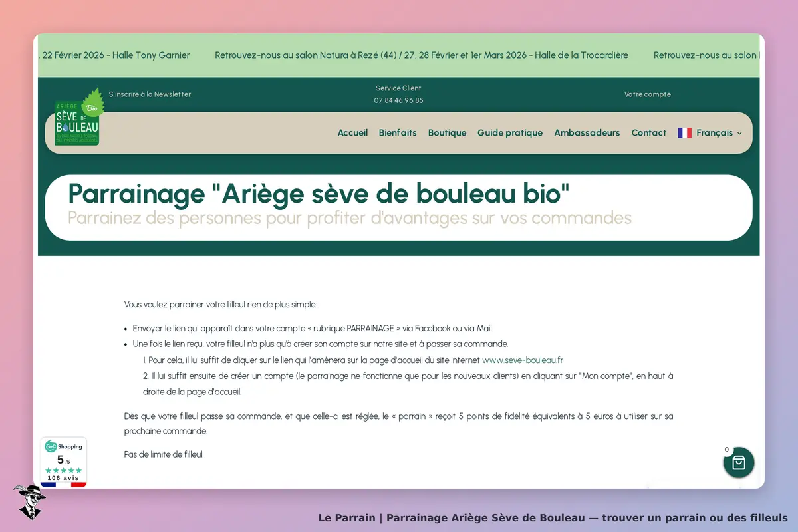This screenshot has width=798, height=532.
Task: Click the Le Parrain mascot icon
Action: pyautogui.click(x=29, y=502)
